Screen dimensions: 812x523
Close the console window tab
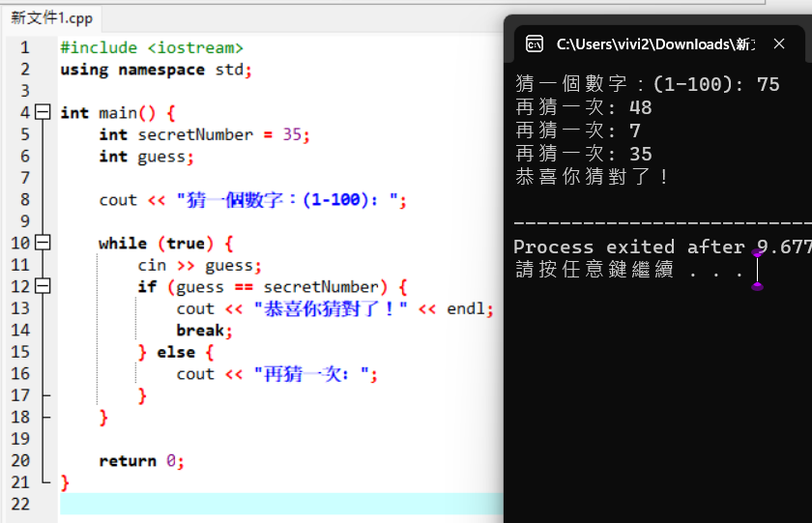click(779, 44)
